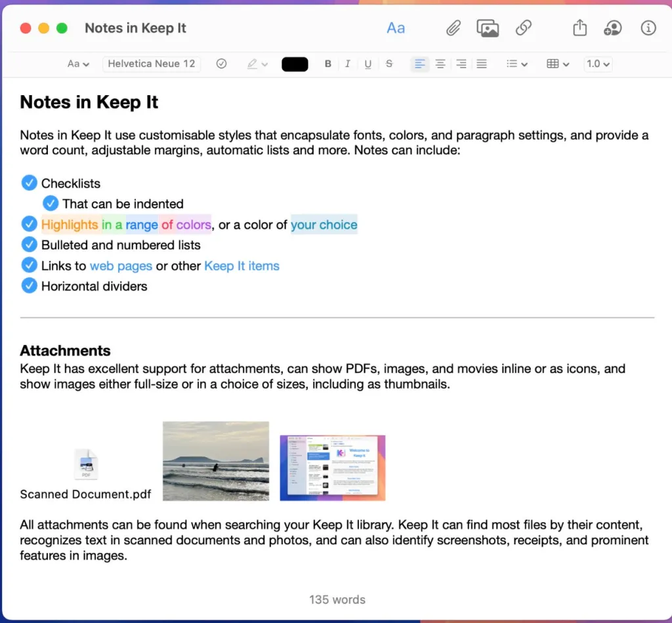Screen dimensions: 672x623
Task: Open the black text color swatch
Action: pyautogui.click(x=295, y=64)
